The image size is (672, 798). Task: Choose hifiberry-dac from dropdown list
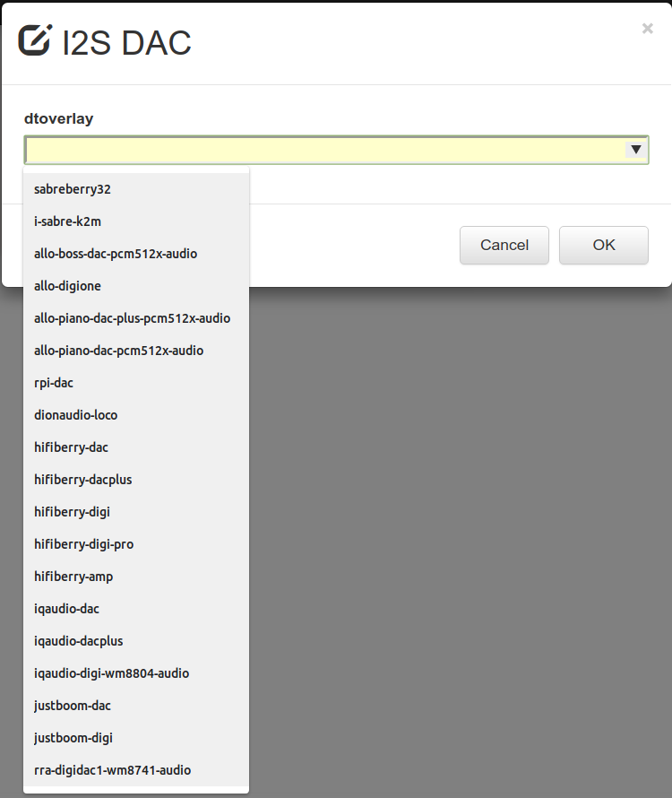[136, 447]
